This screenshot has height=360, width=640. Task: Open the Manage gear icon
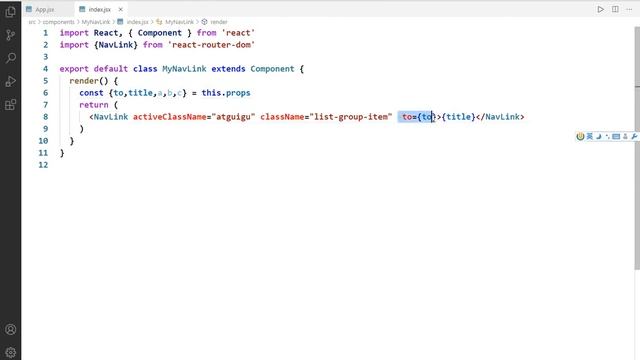click(11, 352)
